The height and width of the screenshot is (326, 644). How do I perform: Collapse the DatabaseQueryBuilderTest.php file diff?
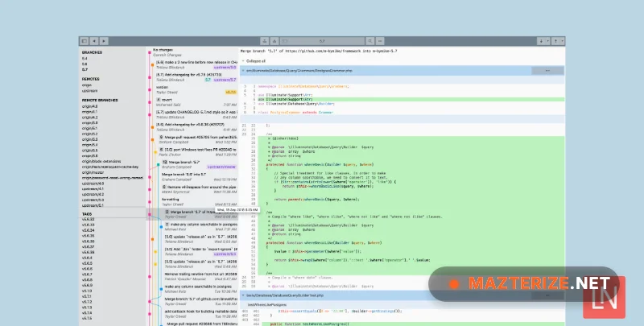243,295
